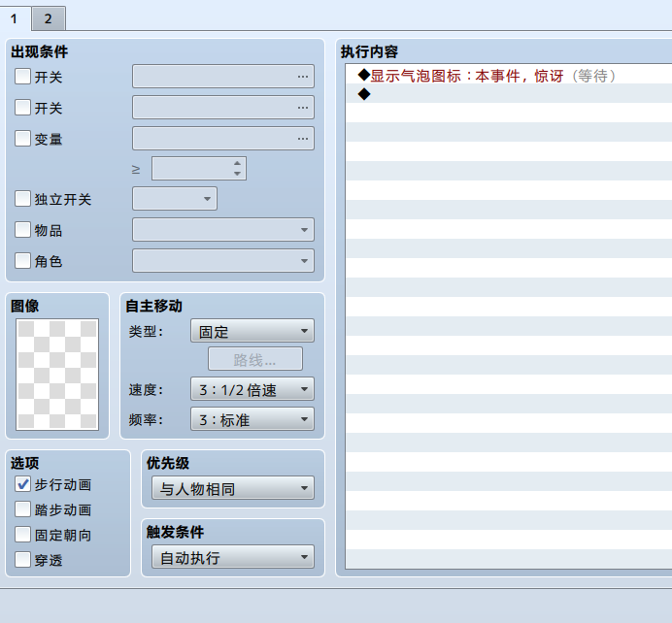Enable the 物品 condition checkbox
The height and width of the screenshot is (623, 672).
coord(22,230)
